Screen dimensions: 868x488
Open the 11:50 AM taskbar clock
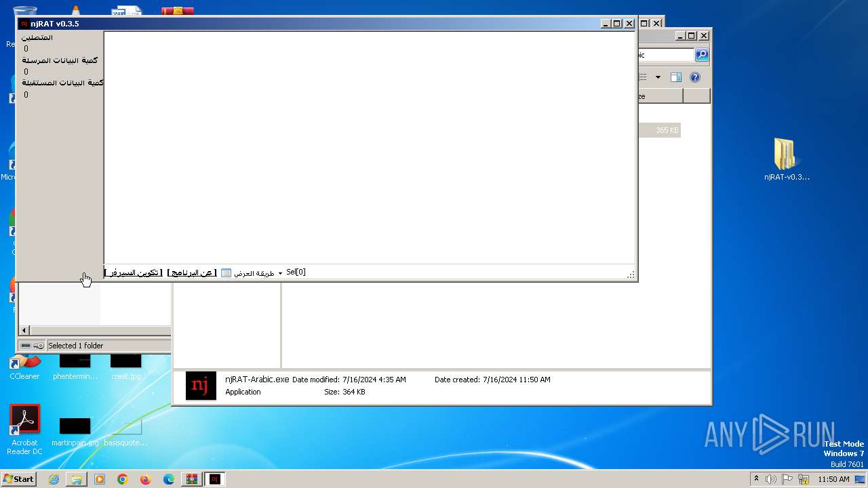833,479
